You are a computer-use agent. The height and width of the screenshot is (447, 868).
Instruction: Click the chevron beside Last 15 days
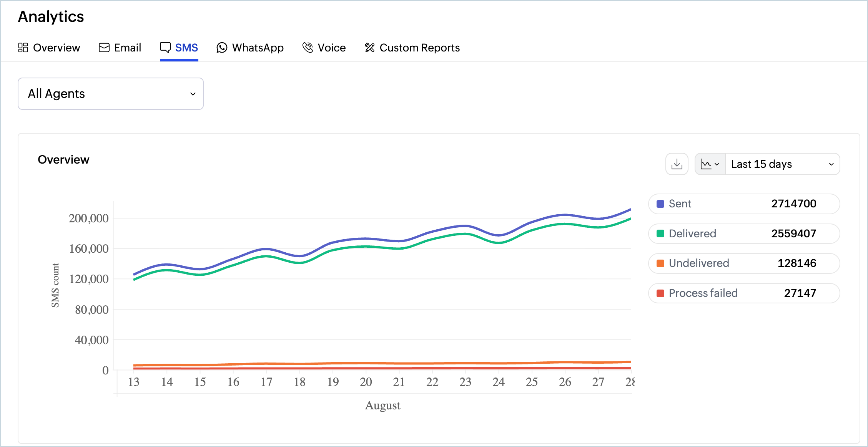831,164
